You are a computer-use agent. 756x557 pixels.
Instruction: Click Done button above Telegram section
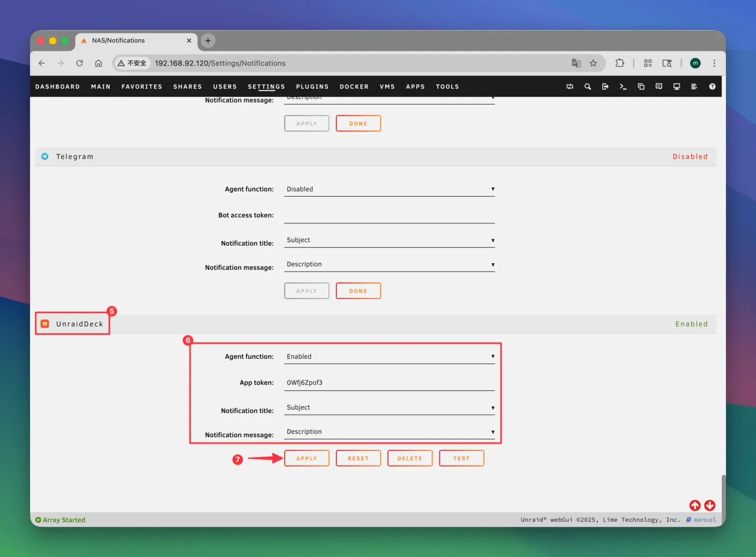[x=358, y=123]
